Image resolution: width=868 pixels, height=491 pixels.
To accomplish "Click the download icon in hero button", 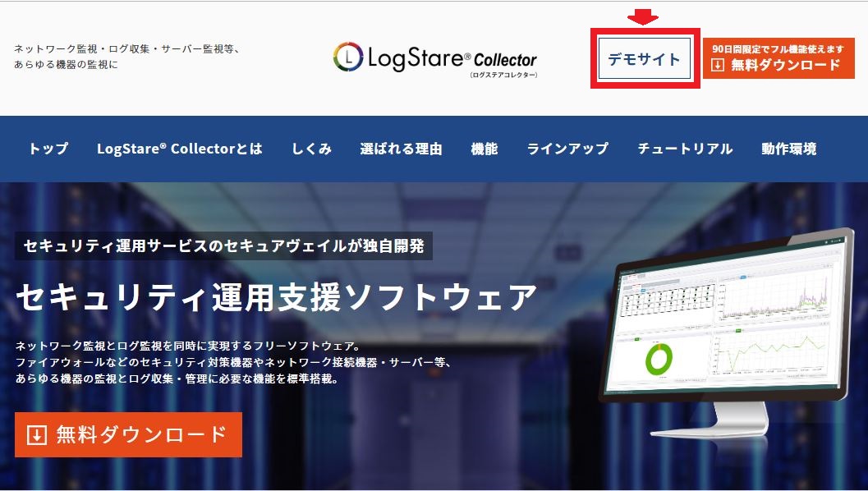I will pyautogui.click(x=36, y=435).
